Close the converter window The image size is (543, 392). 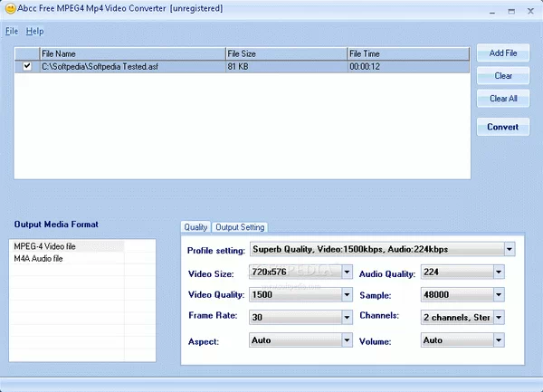(530, 12)
